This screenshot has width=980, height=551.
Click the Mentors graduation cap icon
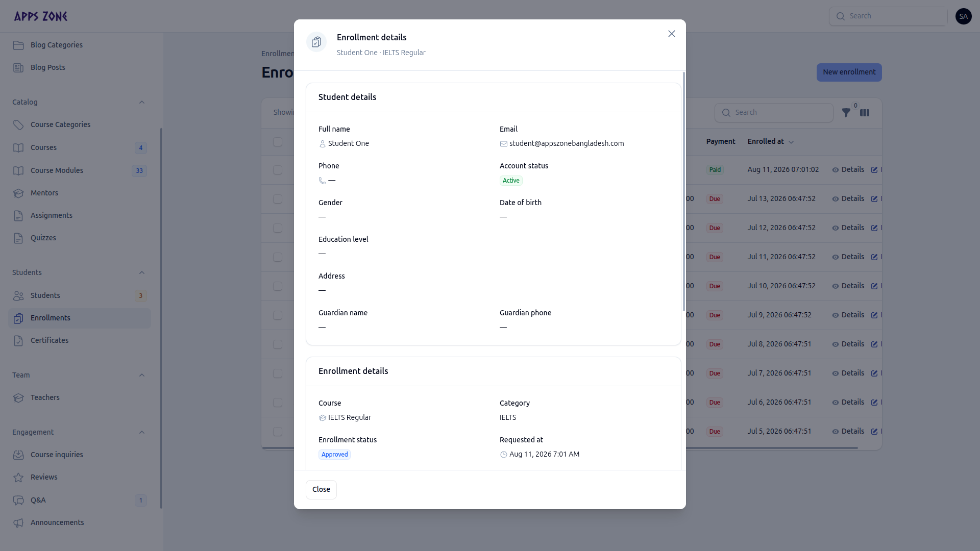point(18,193)
